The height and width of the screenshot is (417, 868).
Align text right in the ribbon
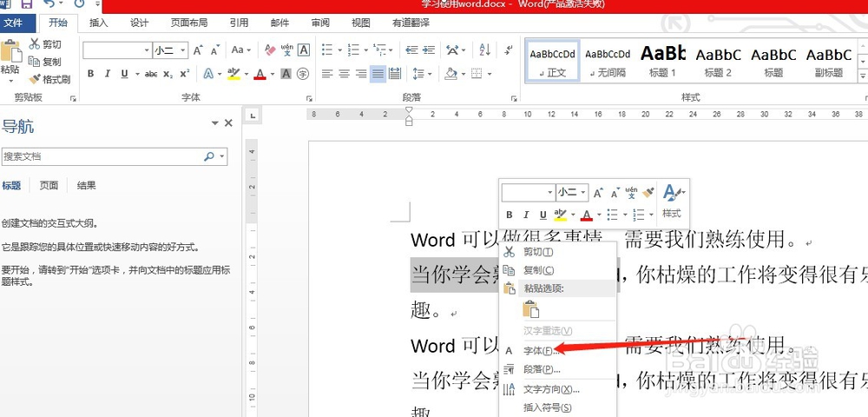[x=361, y=74]
